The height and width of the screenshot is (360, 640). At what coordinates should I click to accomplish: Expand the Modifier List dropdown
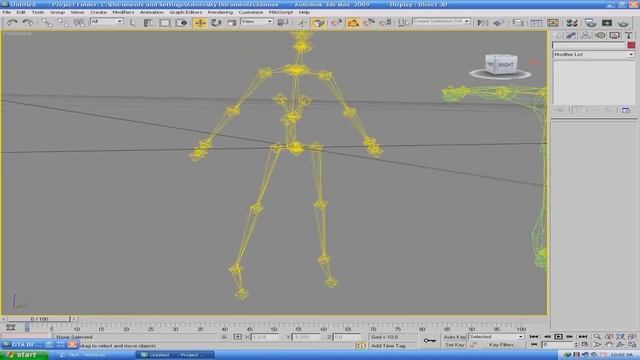click(593, 54)
